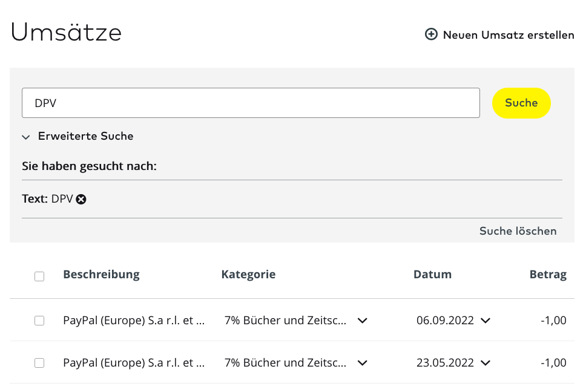Open the category selector on the first PayPal row
This screenshot has width=586, height=392.
(362, 321)
